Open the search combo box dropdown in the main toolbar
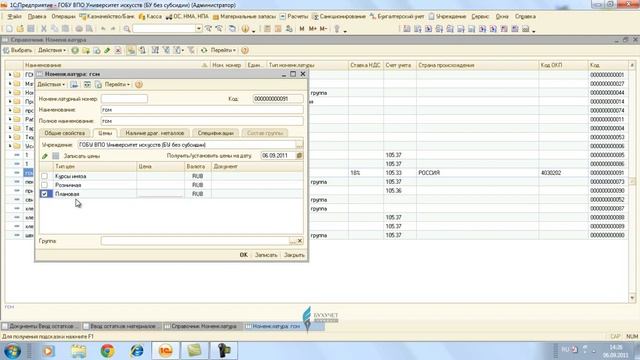This screenshot has width=640, height=360. tap(199, 29)
